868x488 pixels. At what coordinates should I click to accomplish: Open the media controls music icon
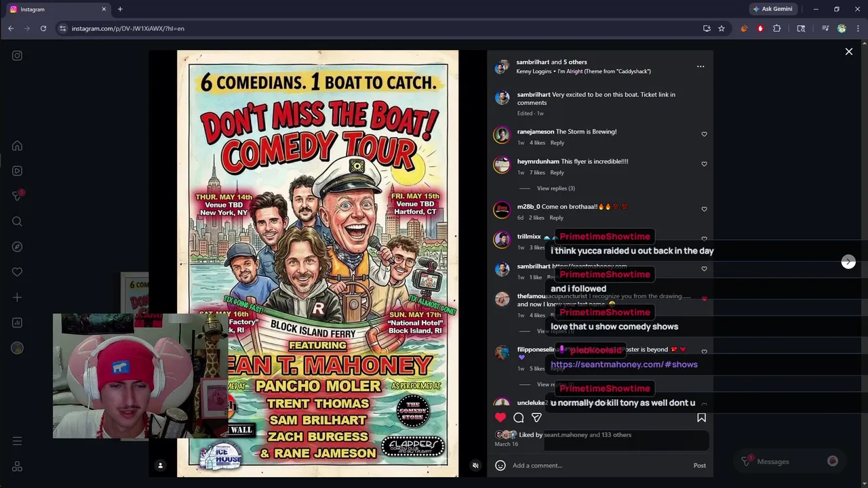825,28
